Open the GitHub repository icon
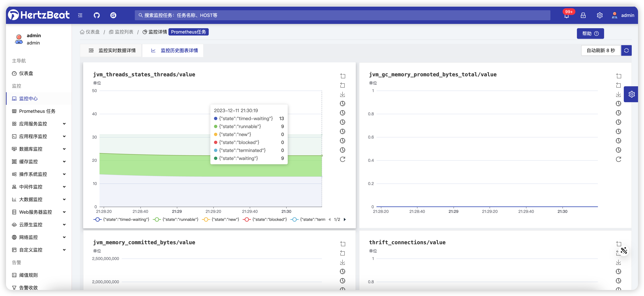Image resolution: width=644 pixels, height=296 pixels. pos(97,15)
